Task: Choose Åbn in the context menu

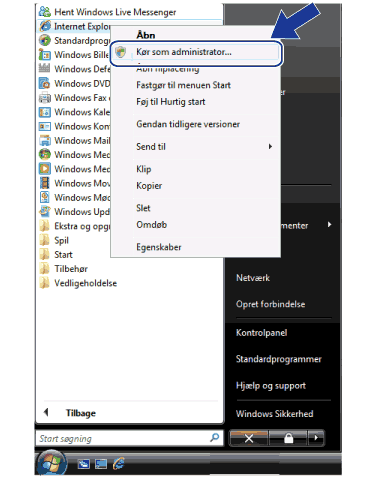Action: click(146, 35)
